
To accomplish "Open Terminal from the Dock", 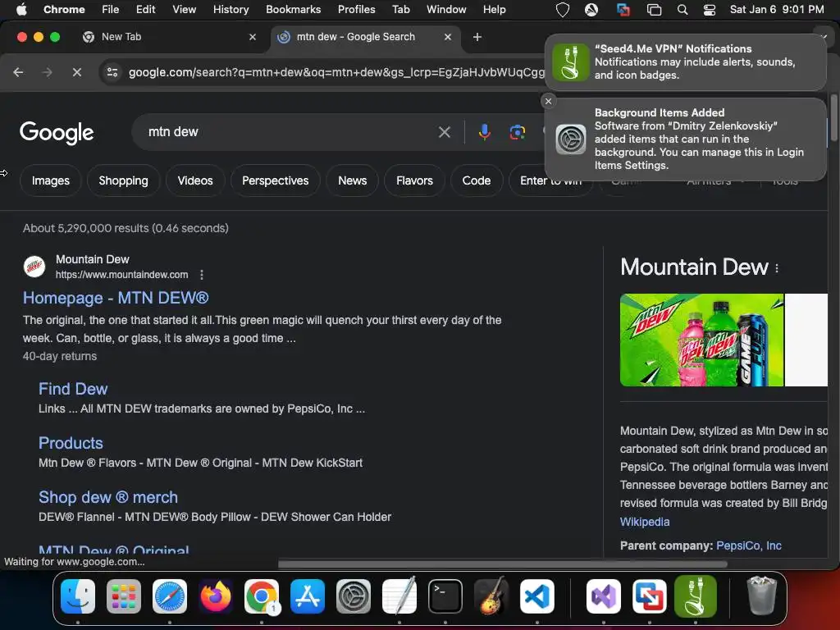I will [x=445, y=596].
